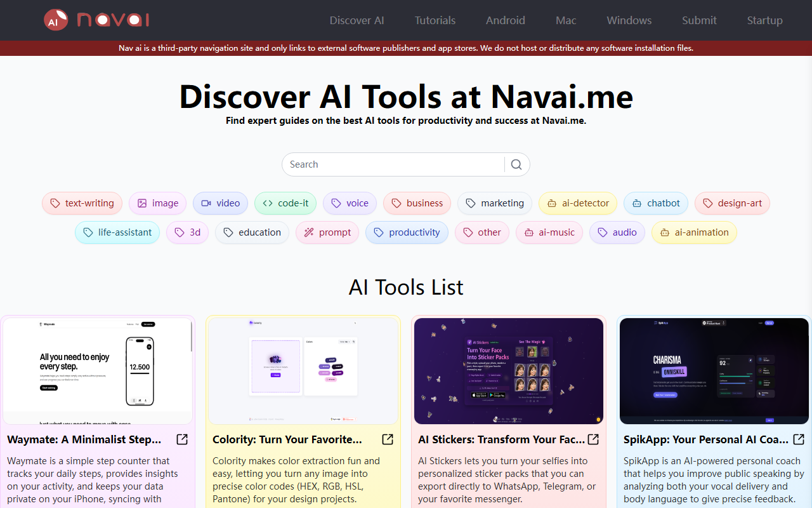812x508 pixels.
Task: Select the code-it category tag
Action: click(285, 203)
